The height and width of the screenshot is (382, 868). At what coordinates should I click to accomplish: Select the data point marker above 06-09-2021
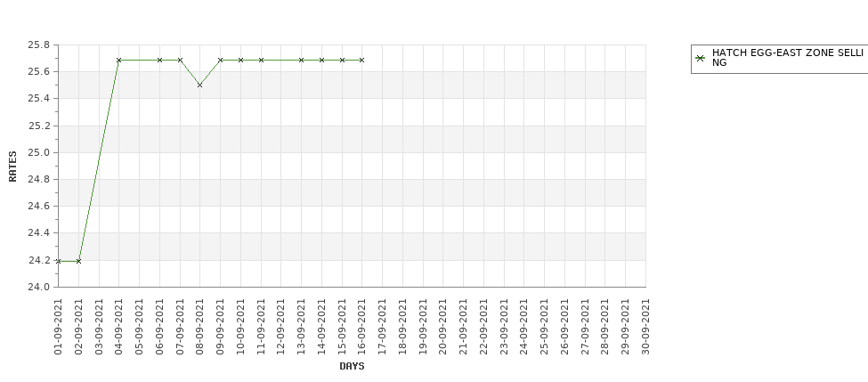pyautogui.click(x=159, y=60)
